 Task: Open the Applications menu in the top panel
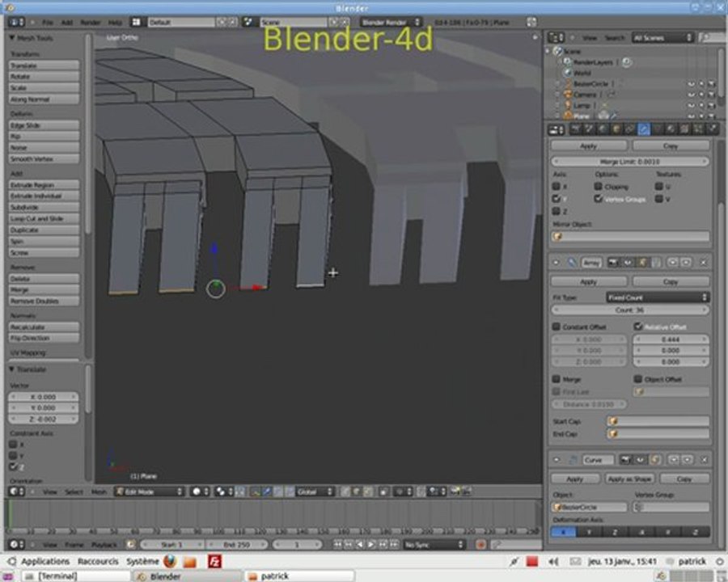45,562
